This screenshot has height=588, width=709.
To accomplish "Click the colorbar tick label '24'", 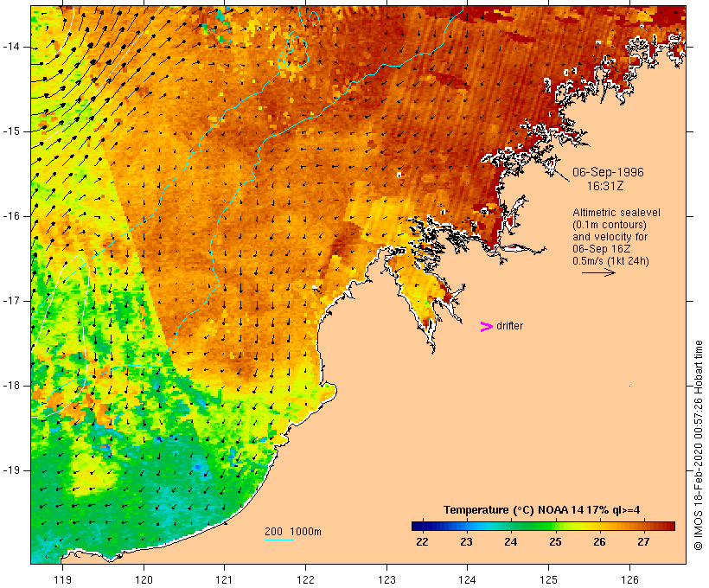I will [x=511, y=542].
